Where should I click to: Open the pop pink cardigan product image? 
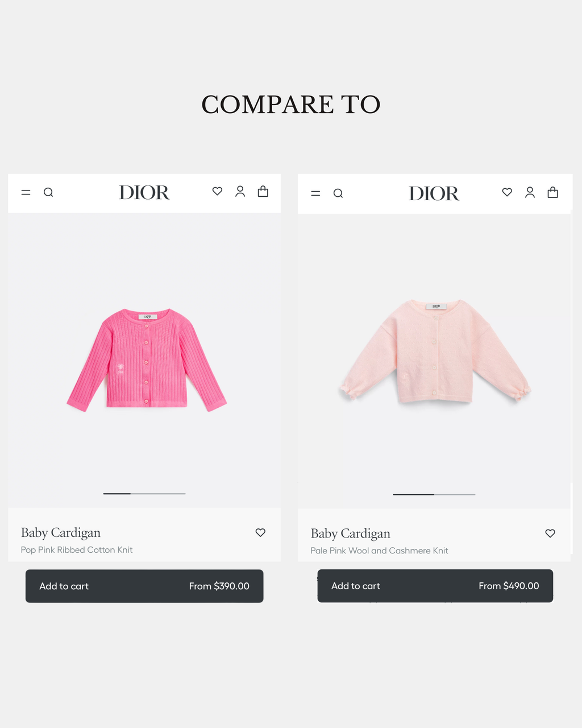point(147,360)
